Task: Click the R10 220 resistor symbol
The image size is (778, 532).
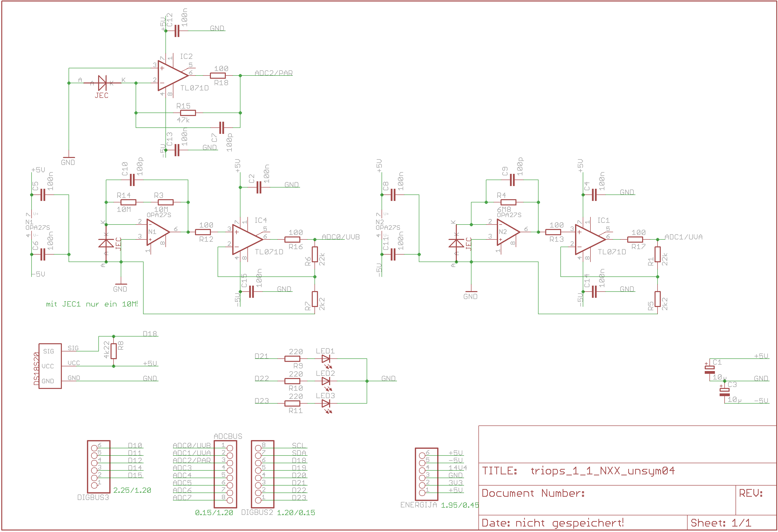Action: 292,381
